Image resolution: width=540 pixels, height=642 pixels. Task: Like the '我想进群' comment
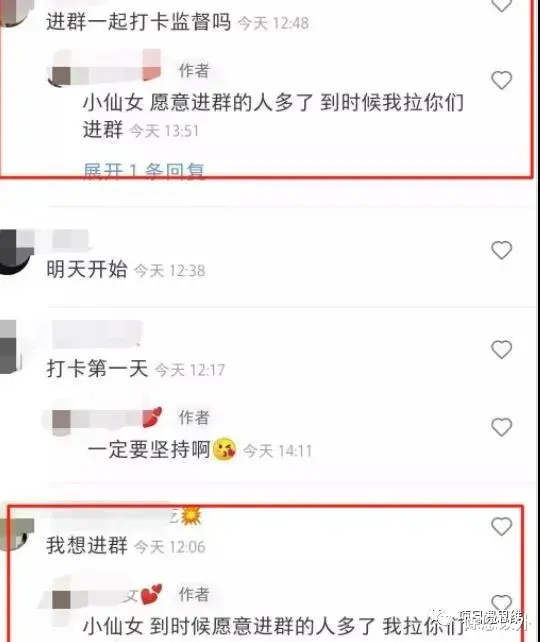tap(502, 526)
